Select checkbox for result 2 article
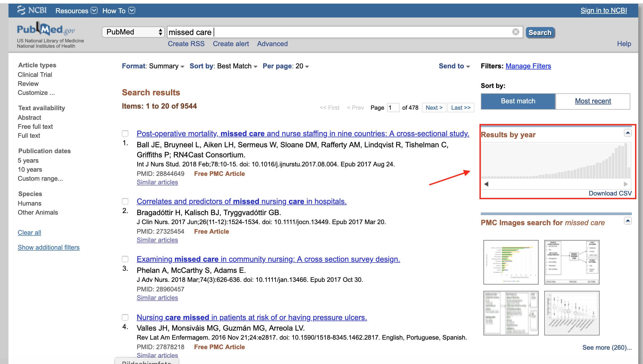The image size is (643, 364). pyautogui.click(x=125, y=201)
